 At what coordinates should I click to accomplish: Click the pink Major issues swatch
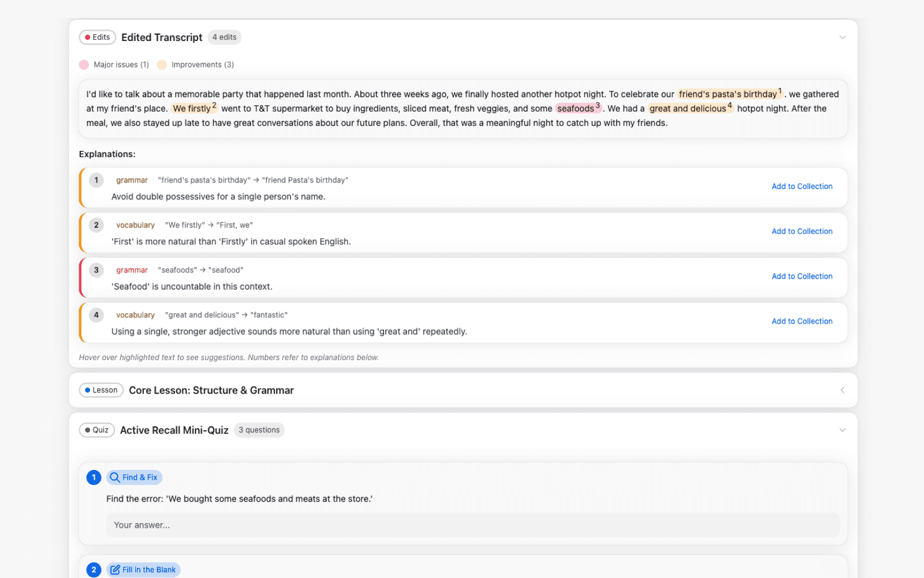[x=84, y=65]
